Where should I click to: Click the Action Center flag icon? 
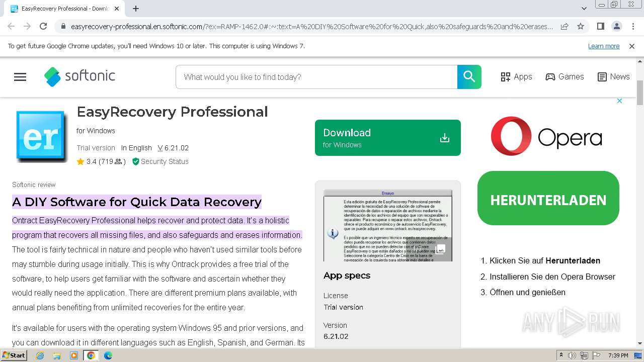596,355
